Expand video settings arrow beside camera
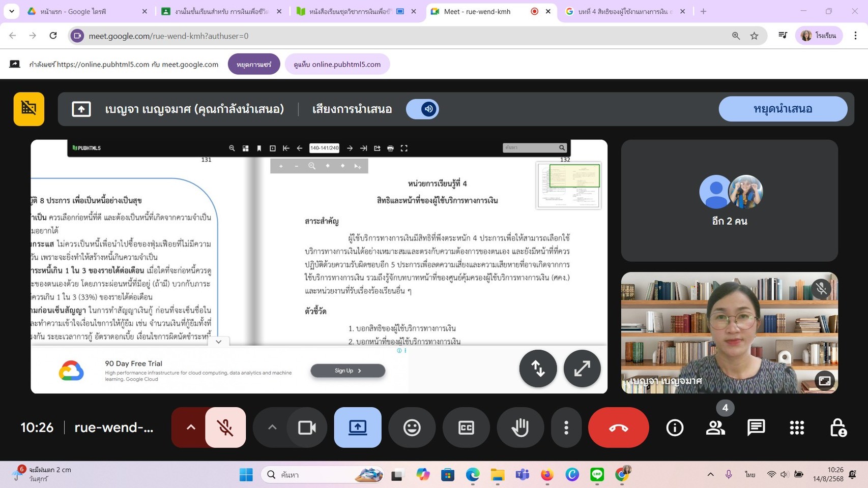Viewport: 868px width, 488px height. (x=272, y=428)
